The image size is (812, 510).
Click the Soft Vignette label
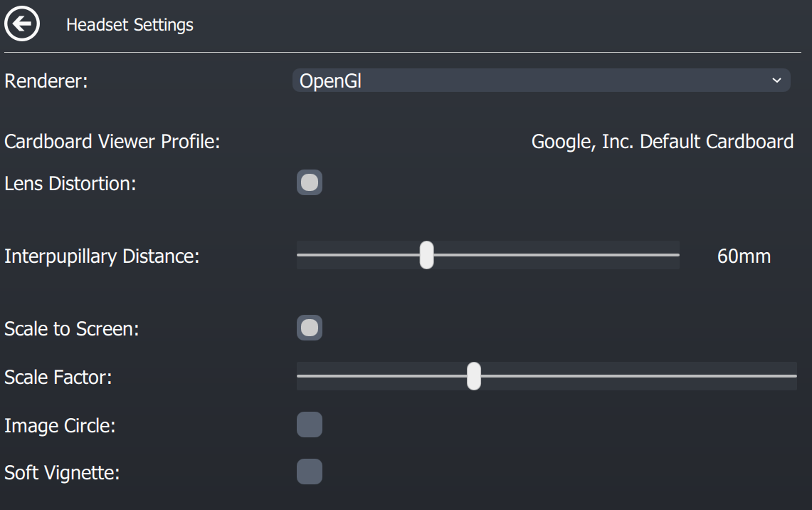pyautogui.click(x=60, y=472)
